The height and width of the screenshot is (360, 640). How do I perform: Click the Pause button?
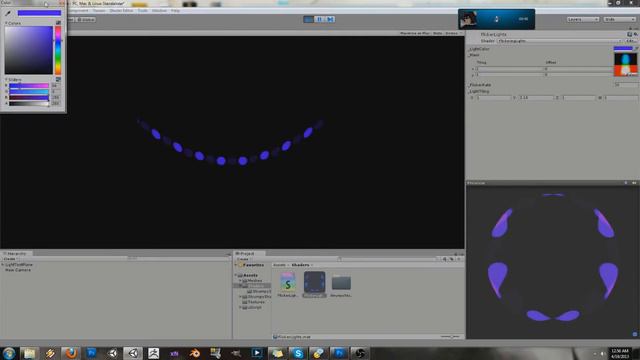pos(319,19)
